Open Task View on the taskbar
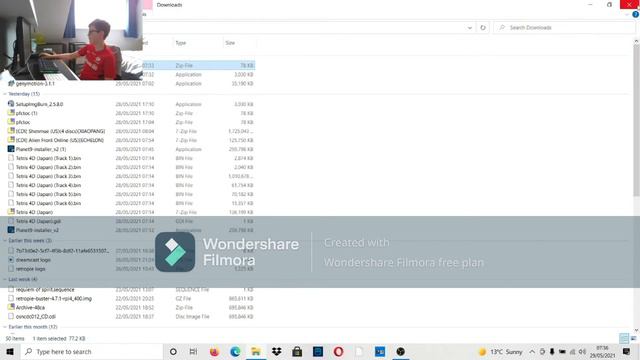640x360 pixels. click(193, 351)
